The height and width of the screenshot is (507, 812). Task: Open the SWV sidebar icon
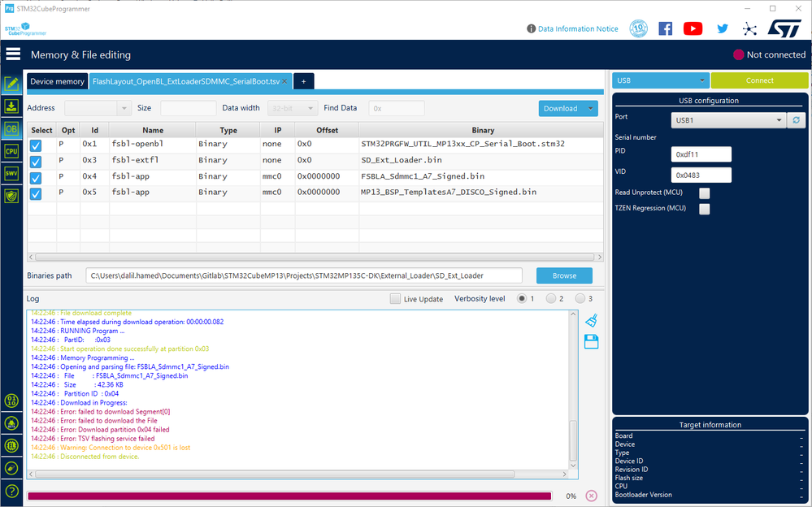pos(11,173)
